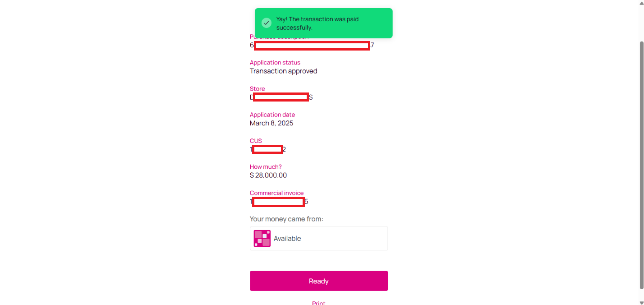644x305 pixels.
Task: Click the green checkmark icon in toast
Action: coord(267,23)
